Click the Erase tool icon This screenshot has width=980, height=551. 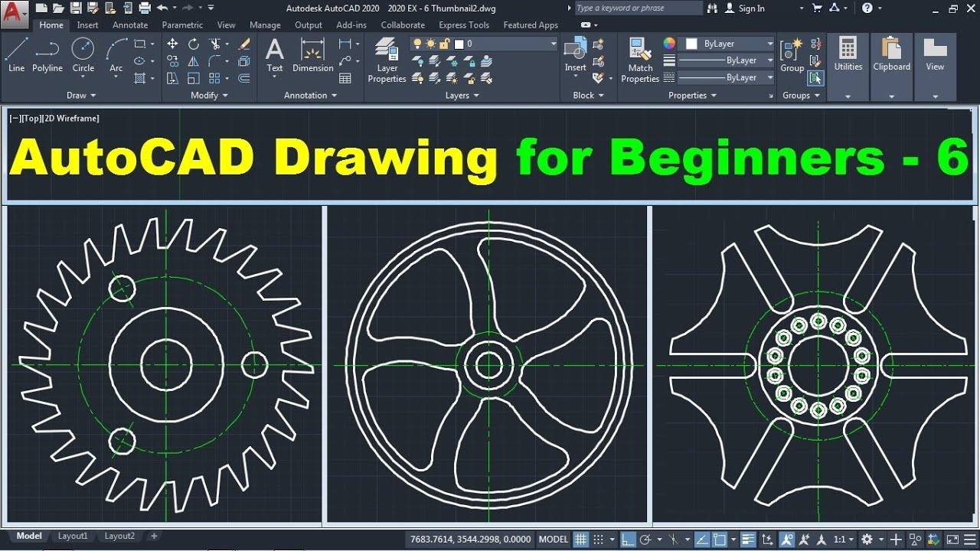pos(244,44)
